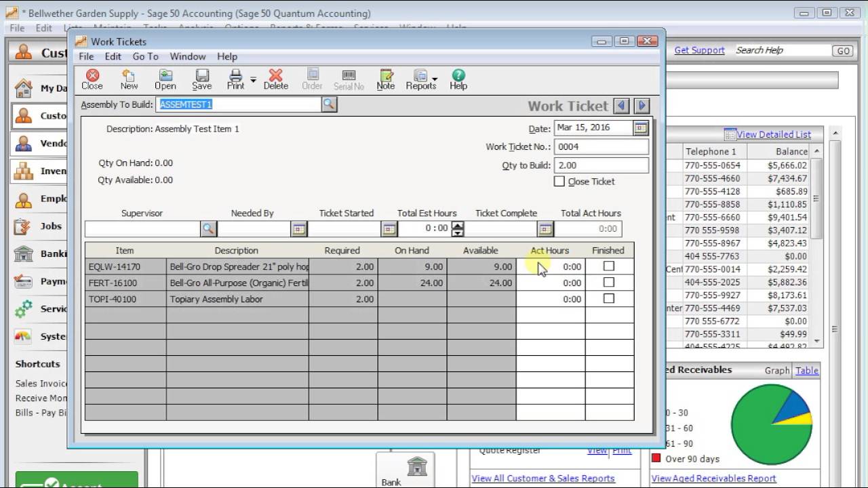Screen dimensions: 868x488
Task: Click the Services navigation icon in sidebar
Action: tap(24, 309)
